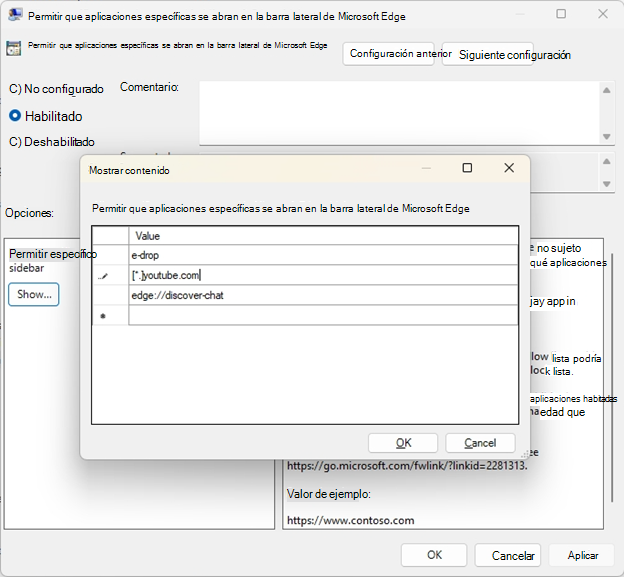624x577 pixels.
Task: Click the Show... button under Opciones
Action: [x=34, y=294]
